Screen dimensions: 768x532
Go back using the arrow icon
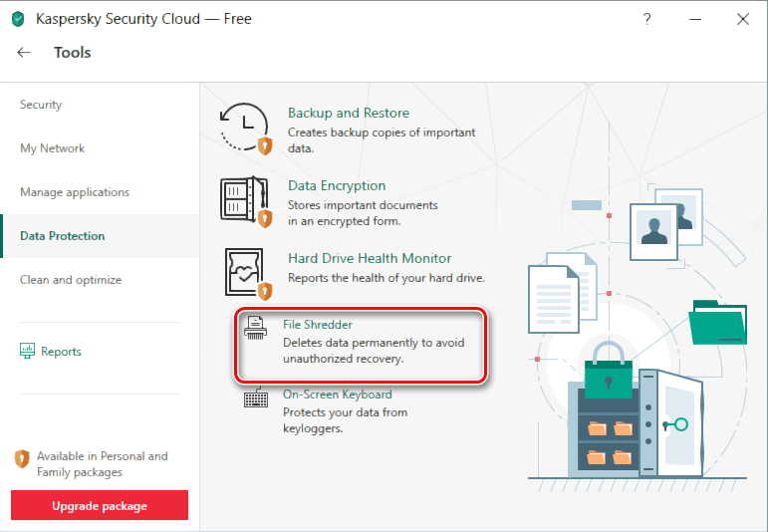(x=24, y=53)
